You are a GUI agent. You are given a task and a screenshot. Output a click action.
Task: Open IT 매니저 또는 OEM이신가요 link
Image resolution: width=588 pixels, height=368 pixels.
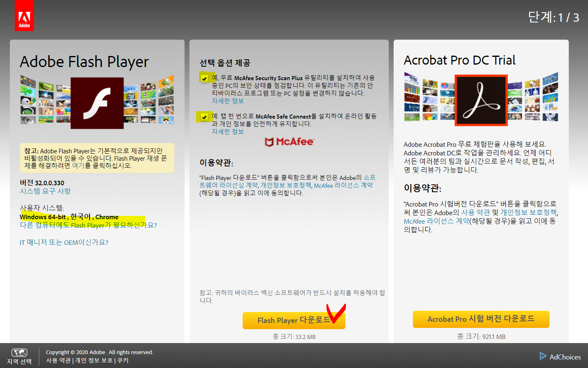[x=64, y=242]
